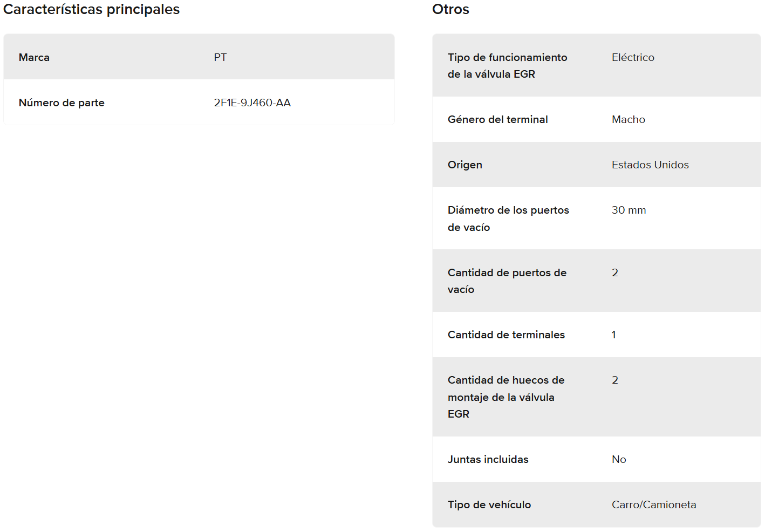This screenshot has width=765, height=532.
Task: Click "Cantidad de puertos de vacío" label
Action: [507, 281]
